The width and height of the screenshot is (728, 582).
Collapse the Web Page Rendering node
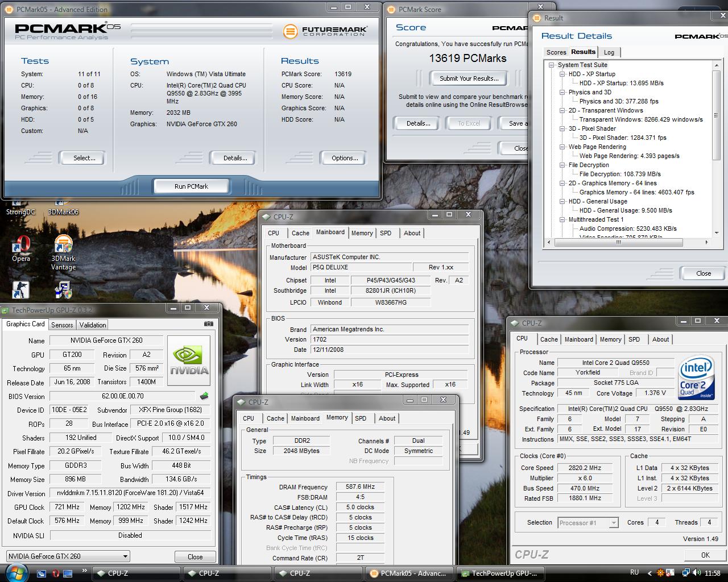562,147
